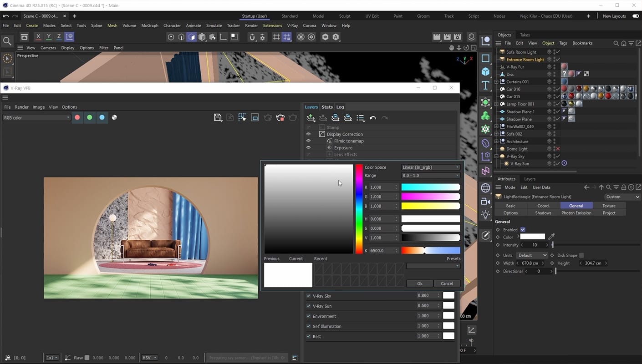Click the color eyedropper next to Color swatch
Screen dimensions: 642x364
[551, 237]
